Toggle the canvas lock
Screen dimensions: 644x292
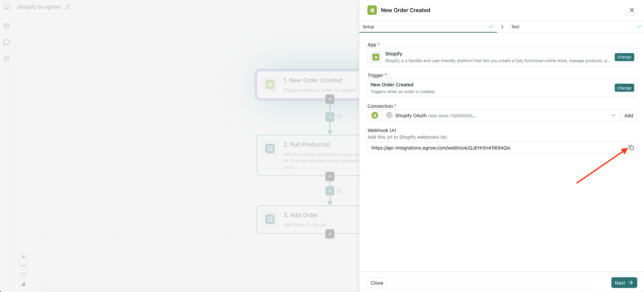point(24,284)
